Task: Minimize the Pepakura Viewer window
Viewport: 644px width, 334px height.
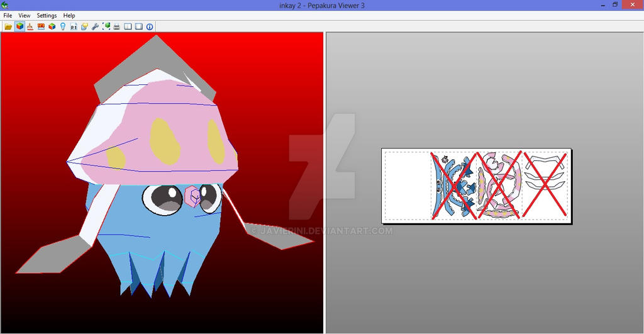Action: coord(603,5)
